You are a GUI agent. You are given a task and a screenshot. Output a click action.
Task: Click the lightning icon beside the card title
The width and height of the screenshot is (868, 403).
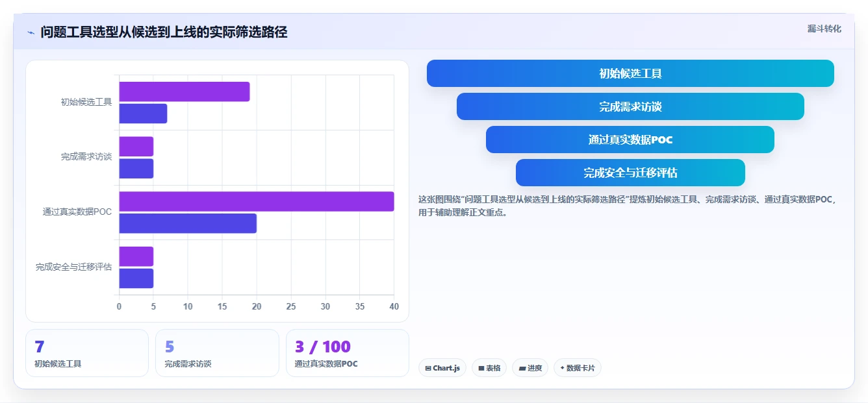(31, 32)
